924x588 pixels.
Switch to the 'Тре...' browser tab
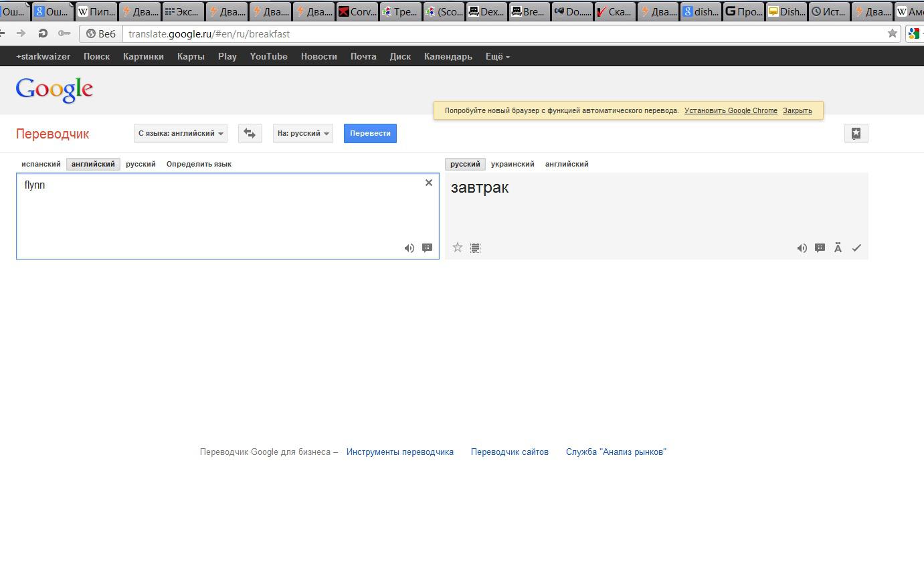(400, 11)
